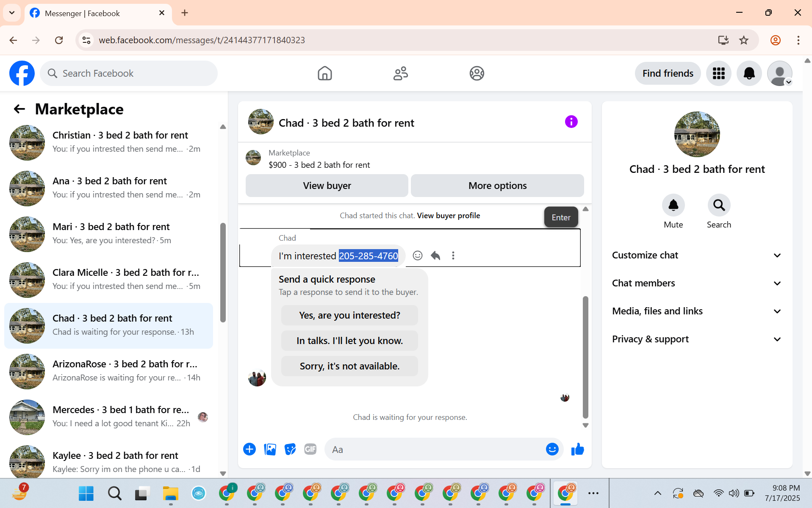React to Chad's message with emoji
This screenshot has width=812, height=508.
click(x=418, y=255)
